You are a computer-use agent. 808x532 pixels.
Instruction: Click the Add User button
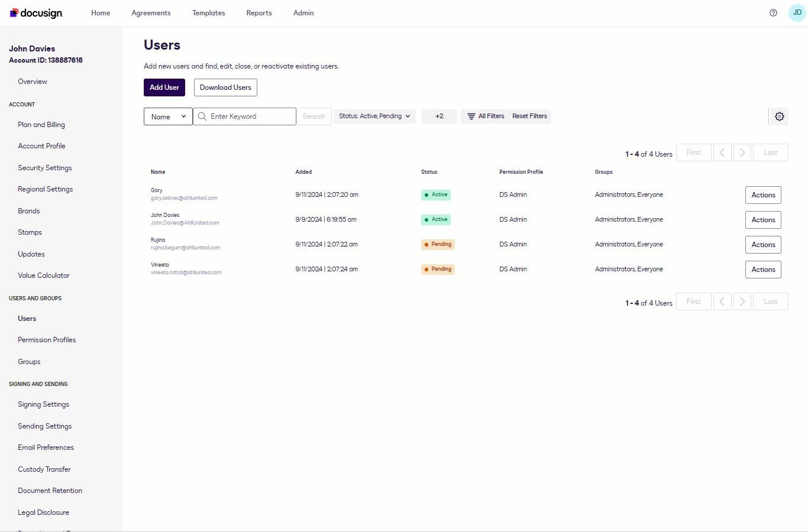164,87
